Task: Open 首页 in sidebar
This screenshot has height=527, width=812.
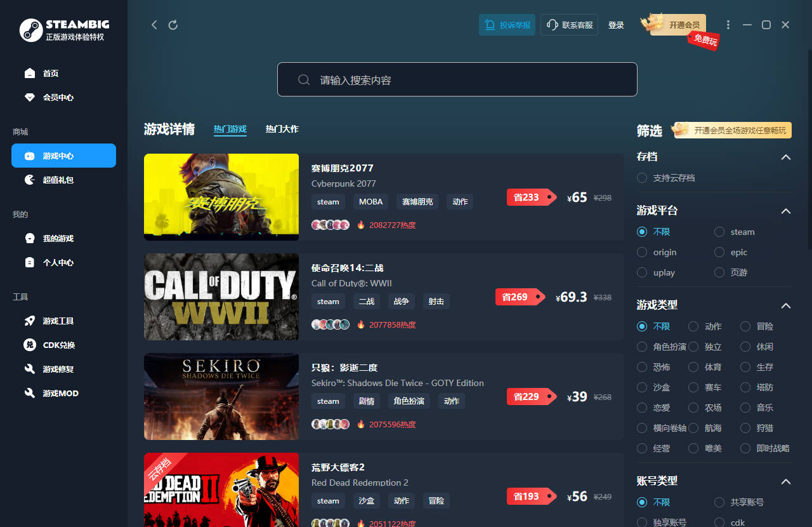Action: coord(63,74)
